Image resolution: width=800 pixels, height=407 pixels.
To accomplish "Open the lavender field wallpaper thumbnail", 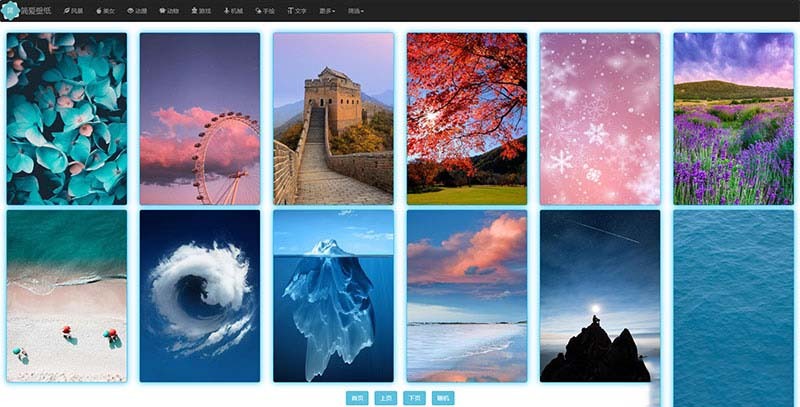I will coord(733,118).
